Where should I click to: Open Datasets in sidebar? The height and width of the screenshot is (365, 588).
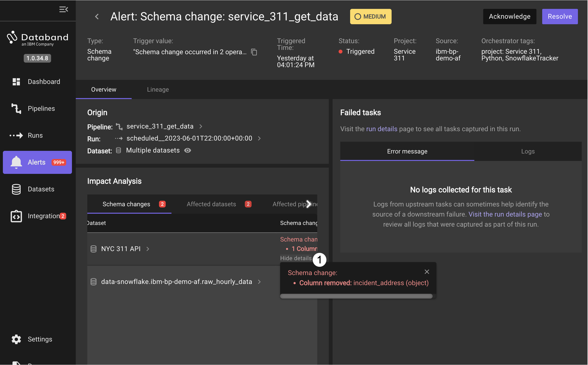pos(41,189)
